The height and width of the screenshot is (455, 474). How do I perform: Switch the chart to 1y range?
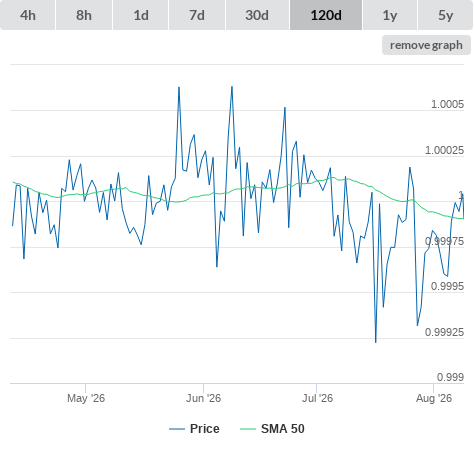[390, 15]
